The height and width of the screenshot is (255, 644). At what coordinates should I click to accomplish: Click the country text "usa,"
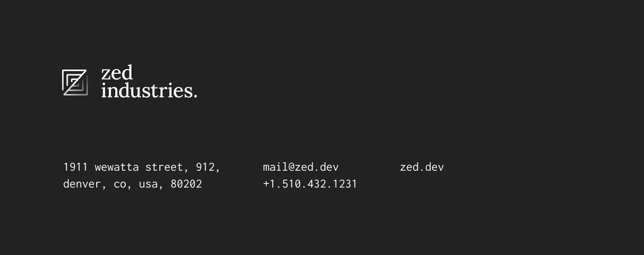click(152, 185)
